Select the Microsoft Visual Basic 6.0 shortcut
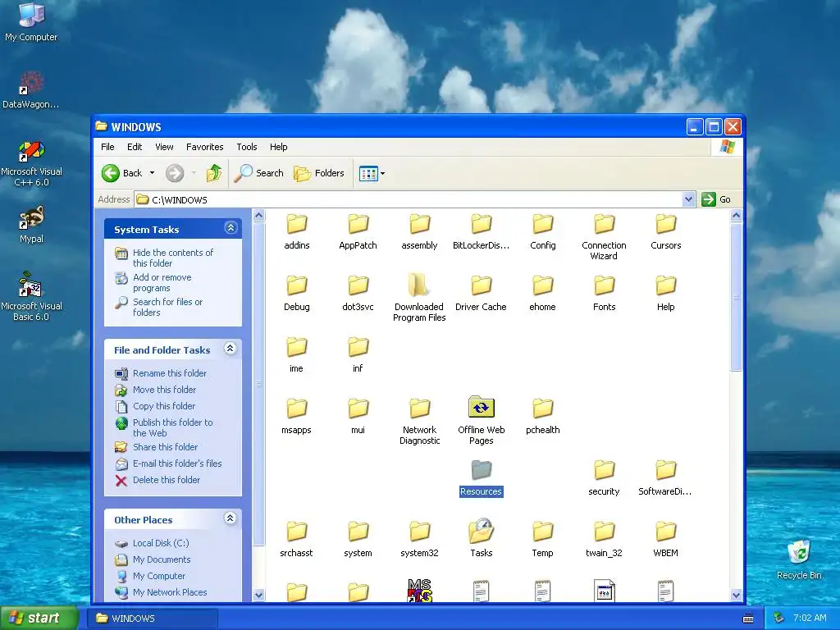The height and width of the screenshot is (630, 840). [31, 296]
